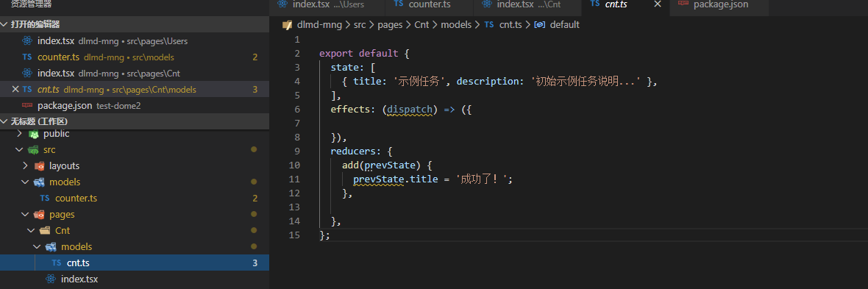Image resolution: width=868 pixels, height=289 pixels.
Task: Click the public folder icon
Action: tap(33, 133)
